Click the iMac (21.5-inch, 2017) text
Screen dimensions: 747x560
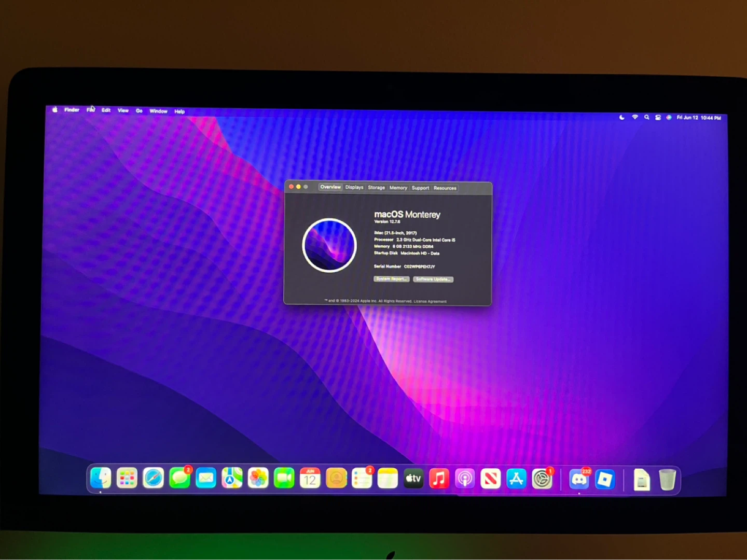click(x=395, y=233)
